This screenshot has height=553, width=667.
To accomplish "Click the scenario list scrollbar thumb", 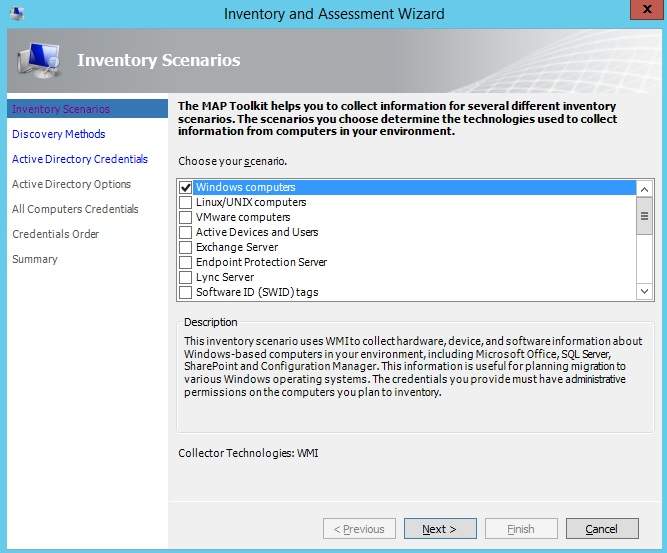I will (x=645, y=216).
